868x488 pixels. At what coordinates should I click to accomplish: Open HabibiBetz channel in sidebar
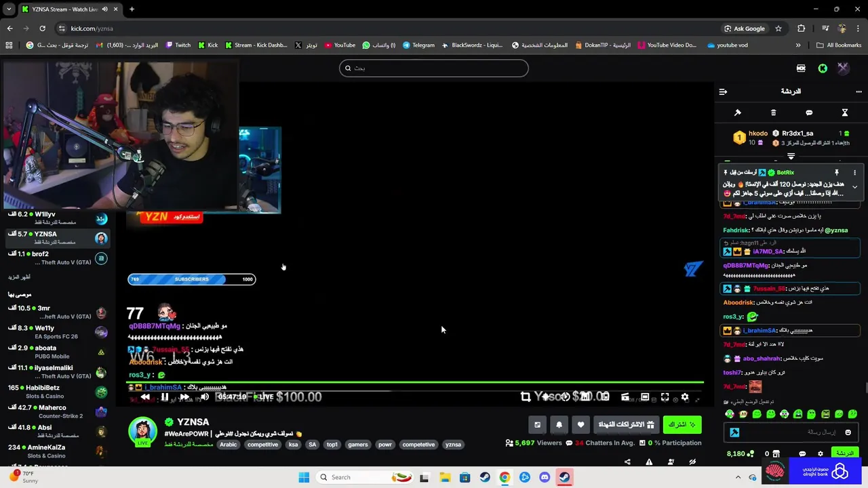point(57,392)
